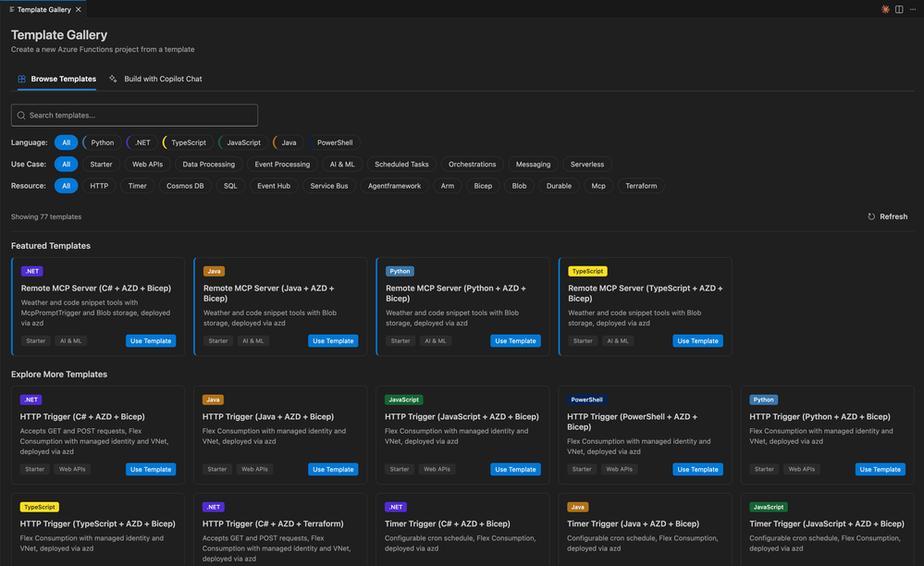This screenshot has width=924, height=566.
Task: Select All under Language filter
Action: tap(66, 142)
